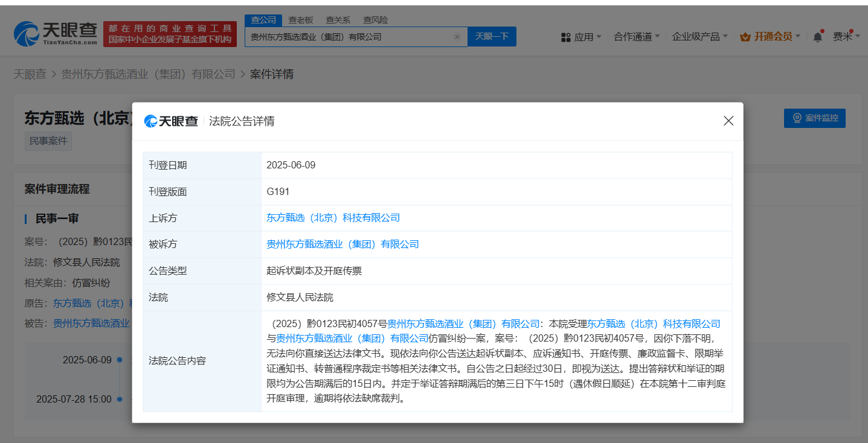The height and width of the screenshot is (443, 868).
Task: Click the 天眼查 breadcrumb link
Action: click(x=30, y=74)
